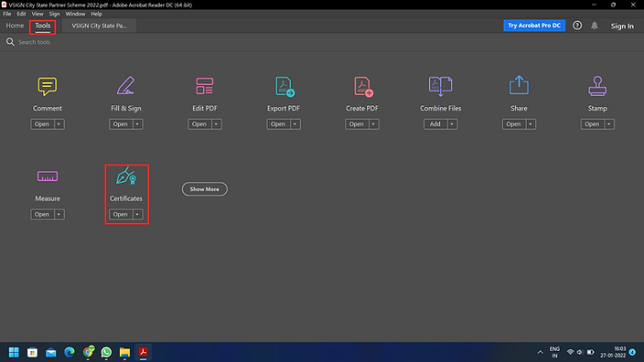Click the Open button under Fill & Sign
The width and height of the screenshot is (644, 362).
(x=121, y=124)
